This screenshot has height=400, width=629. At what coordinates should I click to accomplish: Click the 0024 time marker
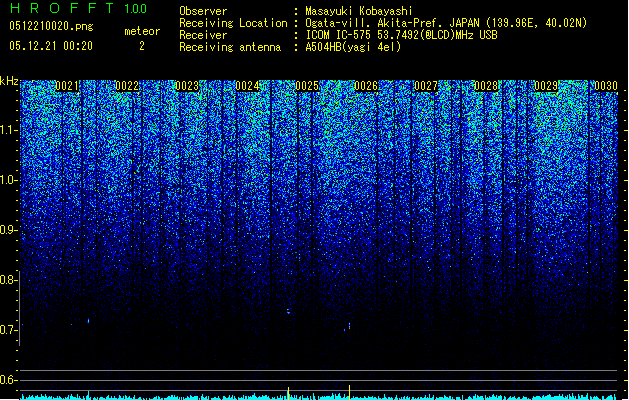pos(247,86)
